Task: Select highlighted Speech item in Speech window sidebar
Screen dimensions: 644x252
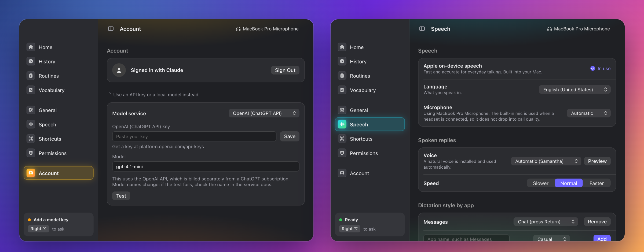Action: [x=370, y=124]
